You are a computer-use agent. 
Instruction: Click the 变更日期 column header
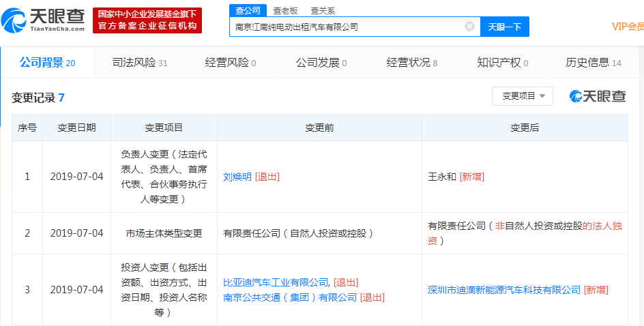(76, 128)
